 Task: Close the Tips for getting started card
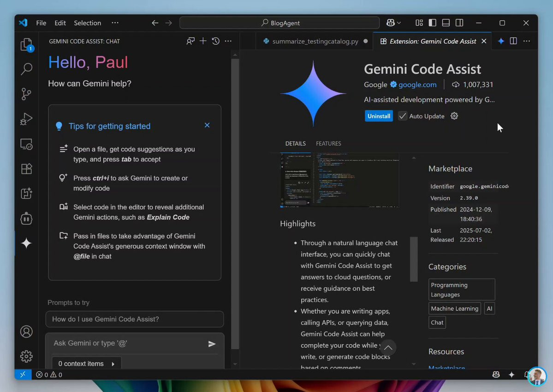(207, 125)
